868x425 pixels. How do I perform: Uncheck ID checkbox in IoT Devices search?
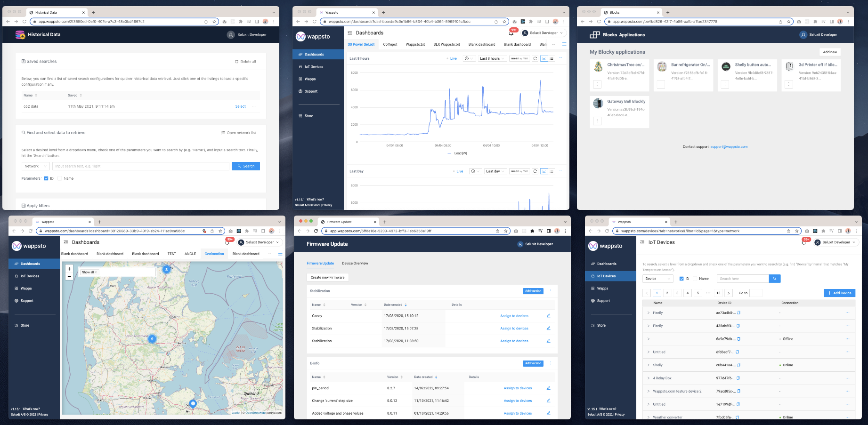coord(681,279)
